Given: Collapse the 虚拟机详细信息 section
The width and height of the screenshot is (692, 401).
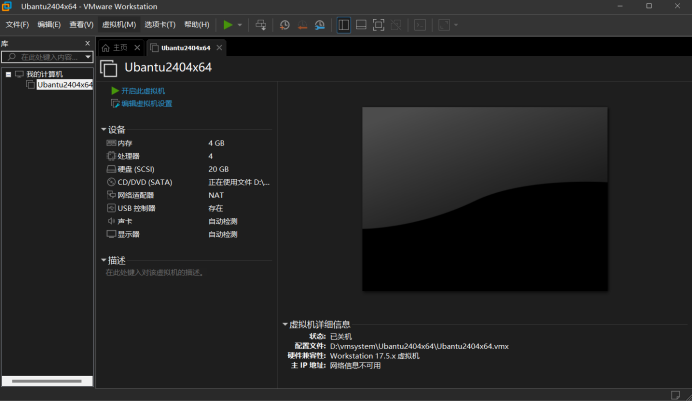Looking at the screenshot, I should pos(285,324).
